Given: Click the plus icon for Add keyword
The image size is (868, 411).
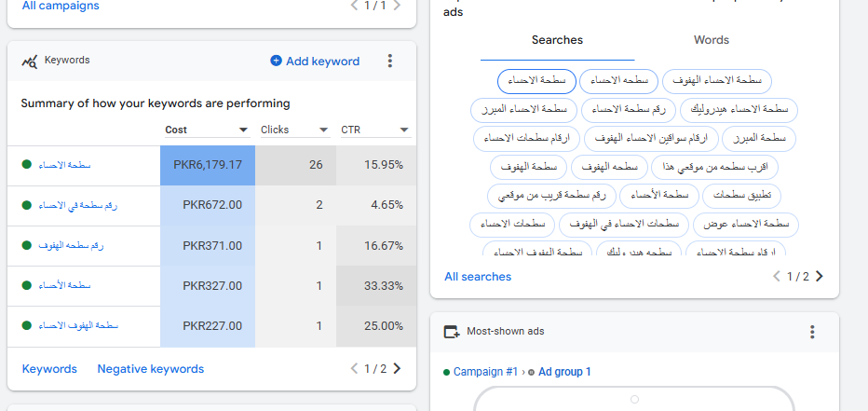Looking at the screenshot, I should point(276,62).
